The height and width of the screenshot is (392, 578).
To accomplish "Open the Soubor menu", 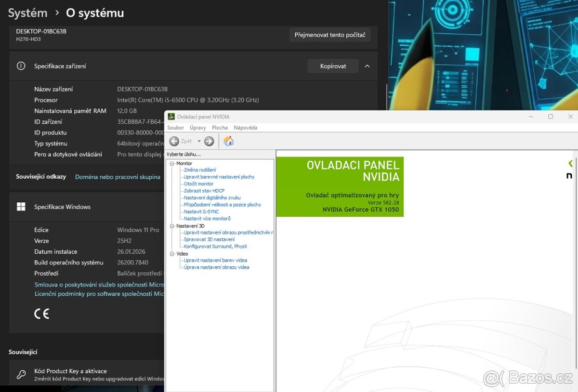I will point(175,128).
